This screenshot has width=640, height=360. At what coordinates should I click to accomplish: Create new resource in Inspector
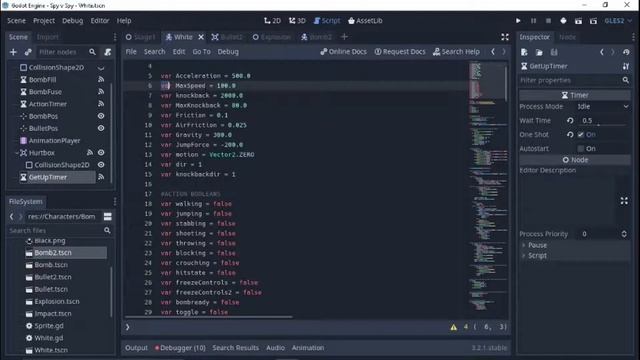pyautogui.click(x=524, y=52)
